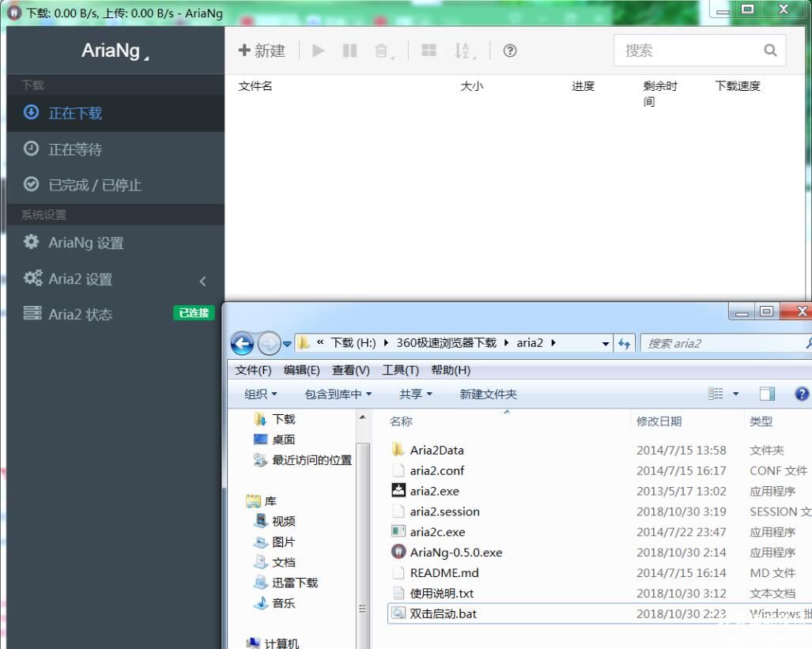Open Explorer recent locations dropdown arrow
812x649 pixels.
288,344
